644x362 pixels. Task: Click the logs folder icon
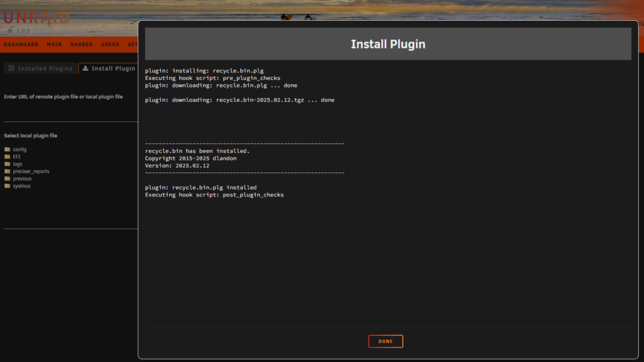click(8, 164)
